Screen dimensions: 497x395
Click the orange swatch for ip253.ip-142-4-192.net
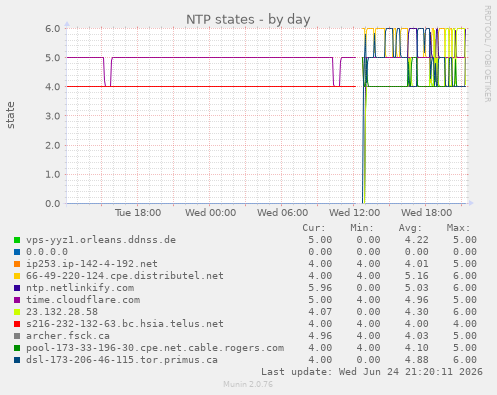pos(17,264)
